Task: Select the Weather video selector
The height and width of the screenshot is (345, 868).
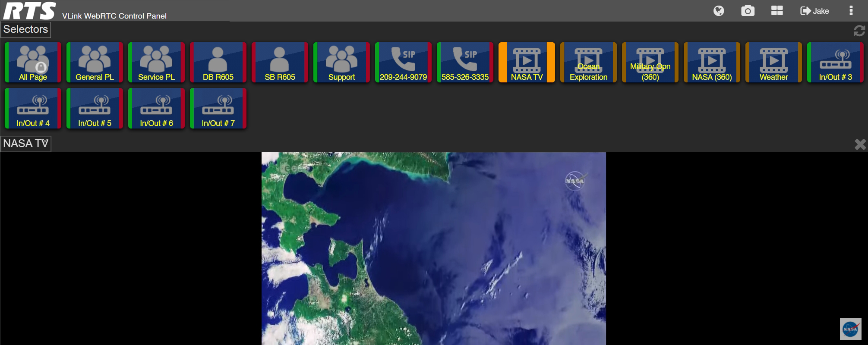Action: [773, 62]
